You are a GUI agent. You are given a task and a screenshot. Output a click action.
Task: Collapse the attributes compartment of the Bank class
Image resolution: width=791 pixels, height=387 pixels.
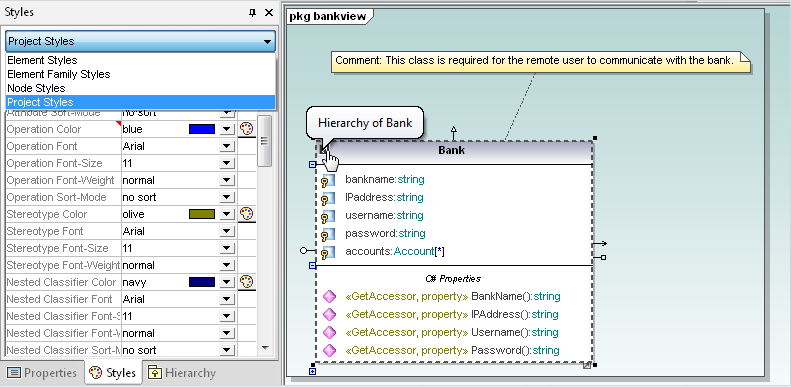click(x=312, y=164)
